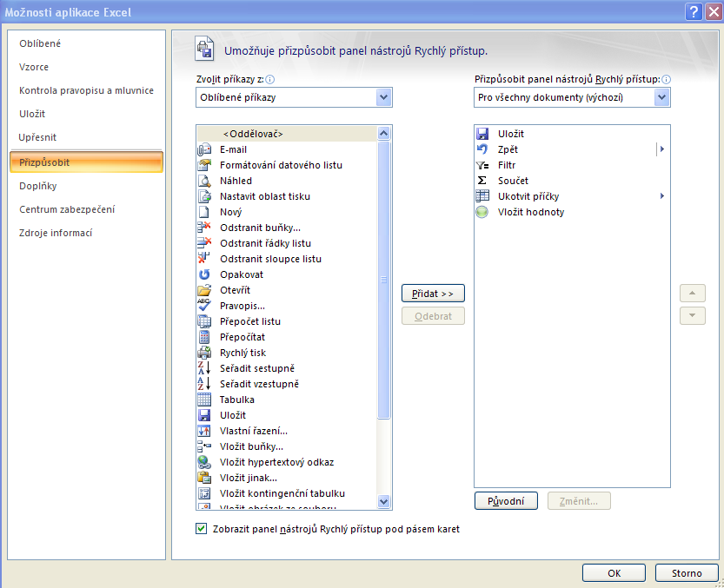
Task: Click the info icon beside Přizpůsobit panel nástrojů
Action: point(667,79)
